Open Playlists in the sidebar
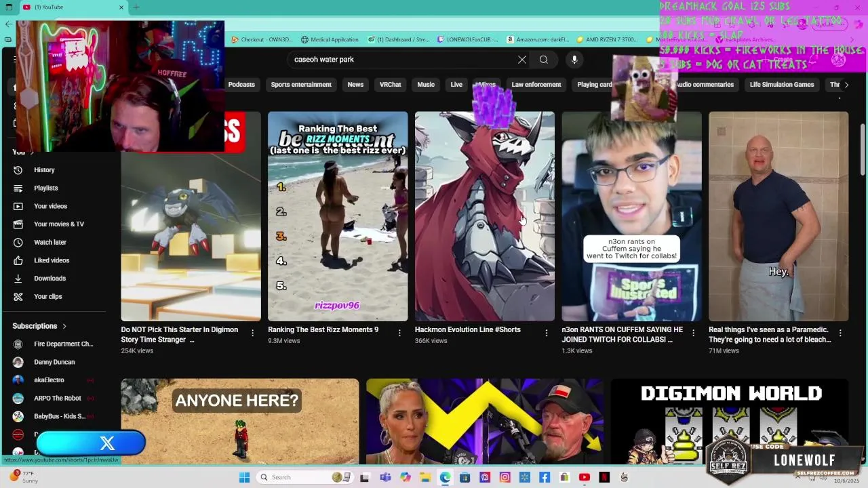The height and width of the screenshot is (488, 868). 45,188
